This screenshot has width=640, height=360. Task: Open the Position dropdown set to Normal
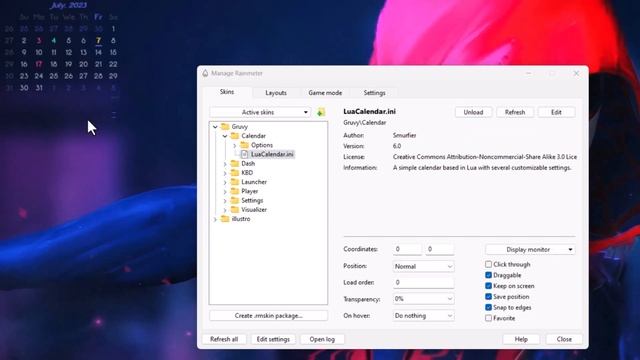(x=423, y=266)
